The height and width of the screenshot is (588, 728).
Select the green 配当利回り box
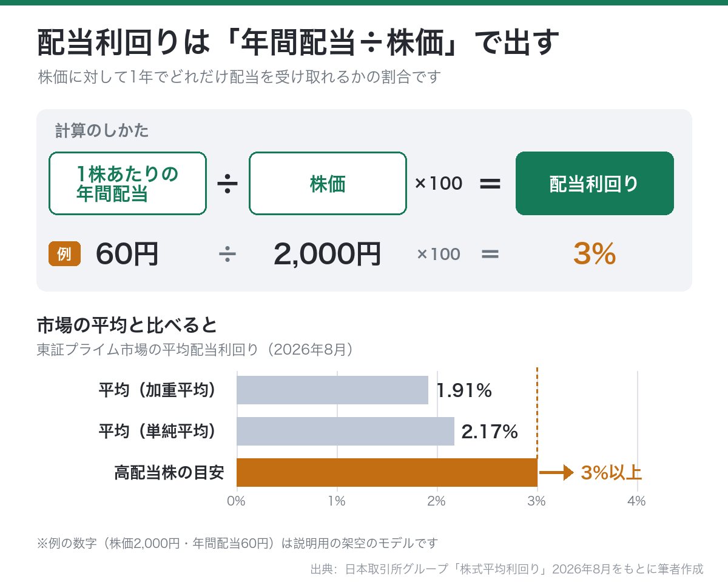[x=595, y=183]
